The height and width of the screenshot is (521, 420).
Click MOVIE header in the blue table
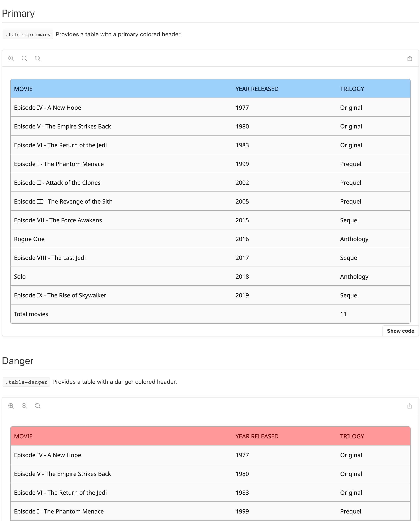coord(23,89)
